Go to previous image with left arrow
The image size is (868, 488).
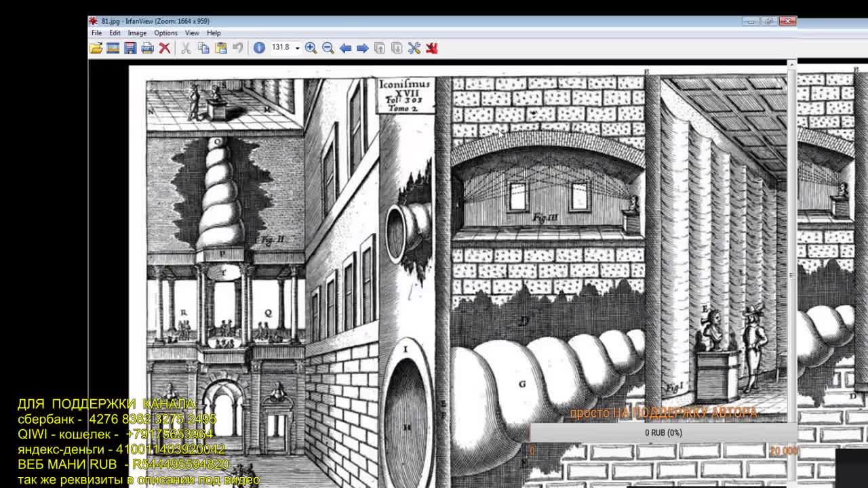[x=345, y=48]
